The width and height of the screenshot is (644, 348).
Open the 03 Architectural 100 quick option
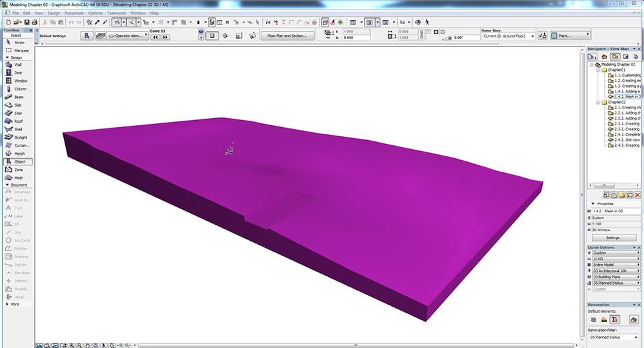click(616, 271)
